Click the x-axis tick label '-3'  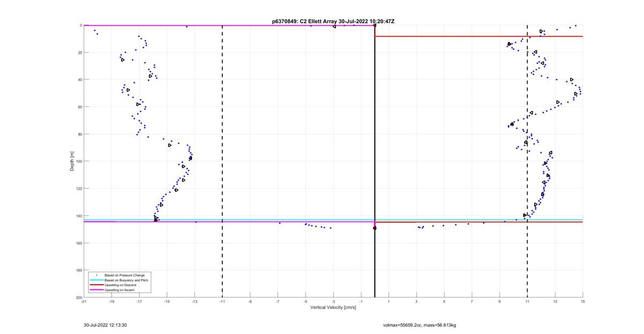point(333,302)
